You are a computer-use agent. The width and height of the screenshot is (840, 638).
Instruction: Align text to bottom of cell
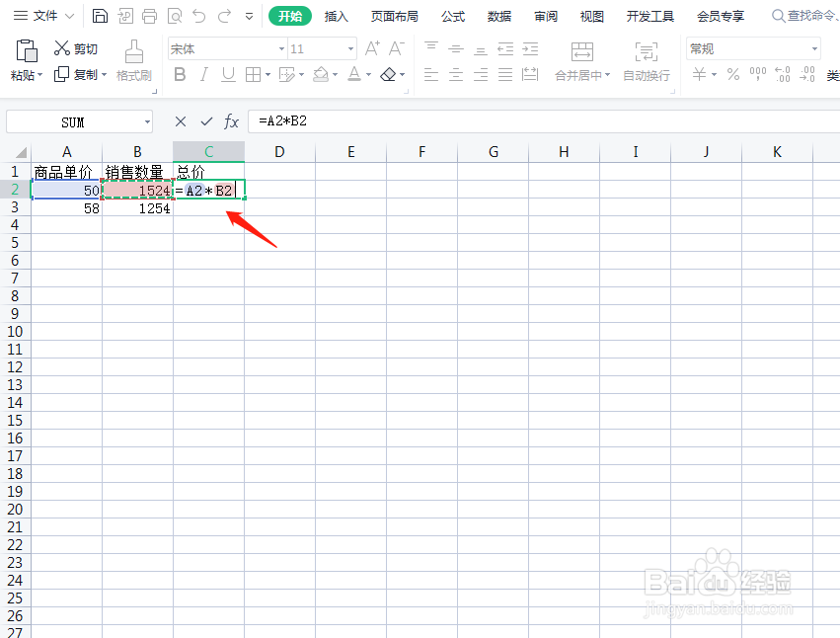[x=481, y=50]
